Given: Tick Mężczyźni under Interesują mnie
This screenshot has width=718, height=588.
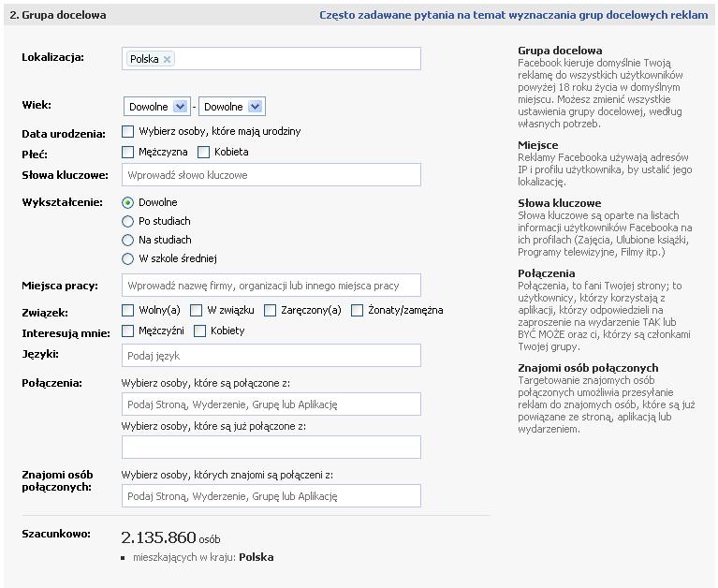Looking at the screenshot, I should click(127, 331).
